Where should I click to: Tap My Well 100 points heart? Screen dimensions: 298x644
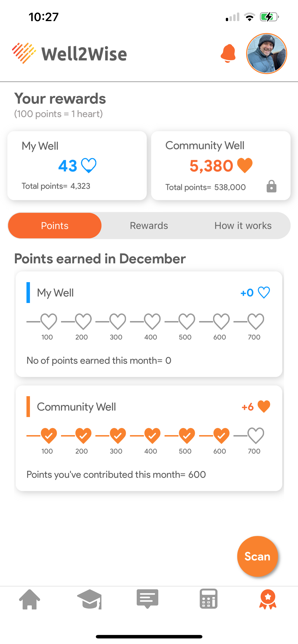pos(49,321)
